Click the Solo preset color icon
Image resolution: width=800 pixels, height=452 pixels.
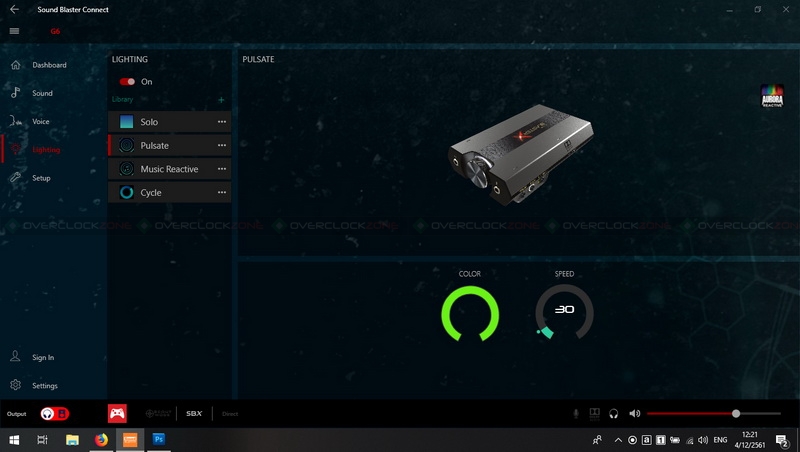(x=126, y=122)
